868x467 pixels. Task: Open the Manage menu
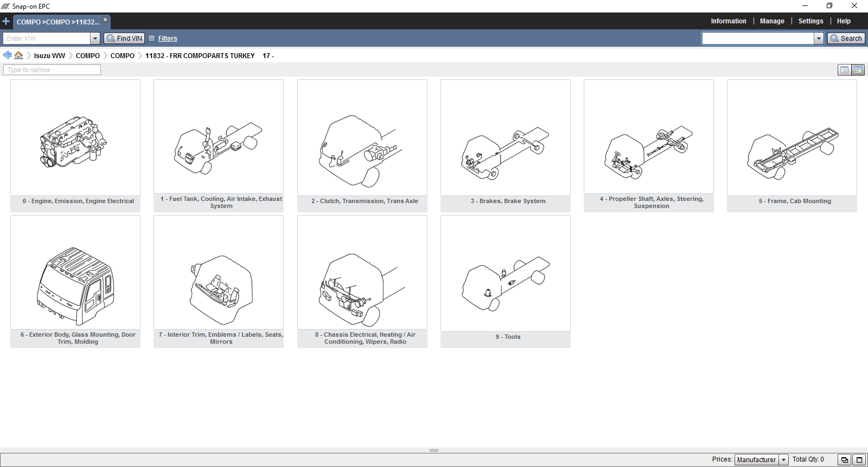[771, 21]
